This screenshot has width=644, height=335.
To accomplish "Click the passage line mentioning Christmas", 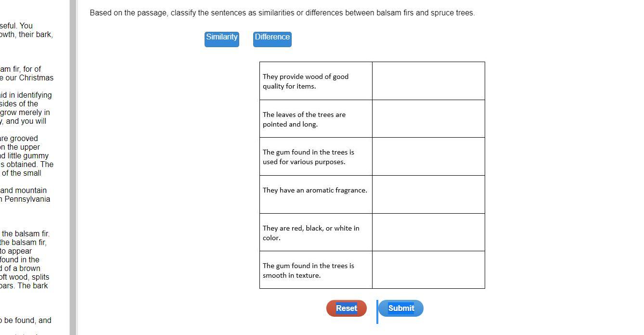I will (x=26, y=78).
